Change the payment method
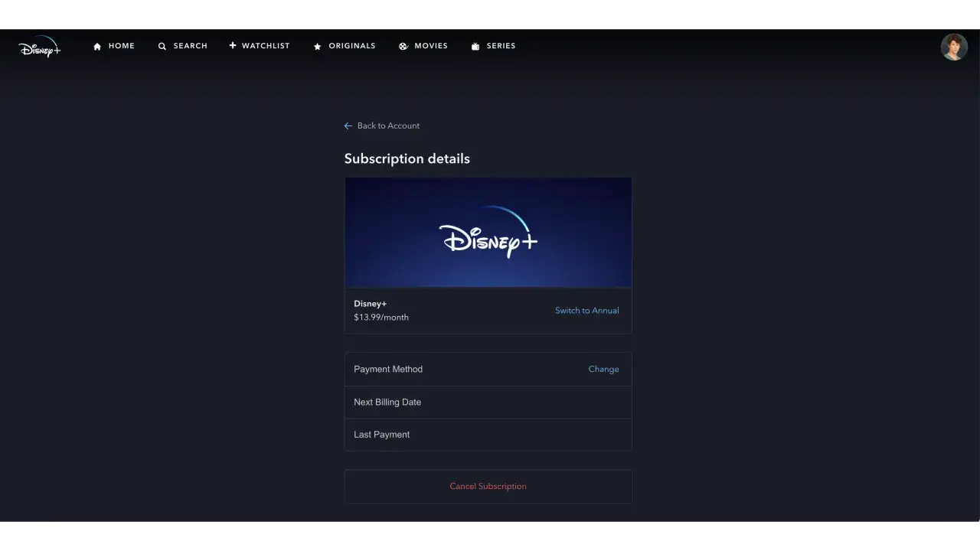This screenshot has height=551, width=980. click(603, 369)
